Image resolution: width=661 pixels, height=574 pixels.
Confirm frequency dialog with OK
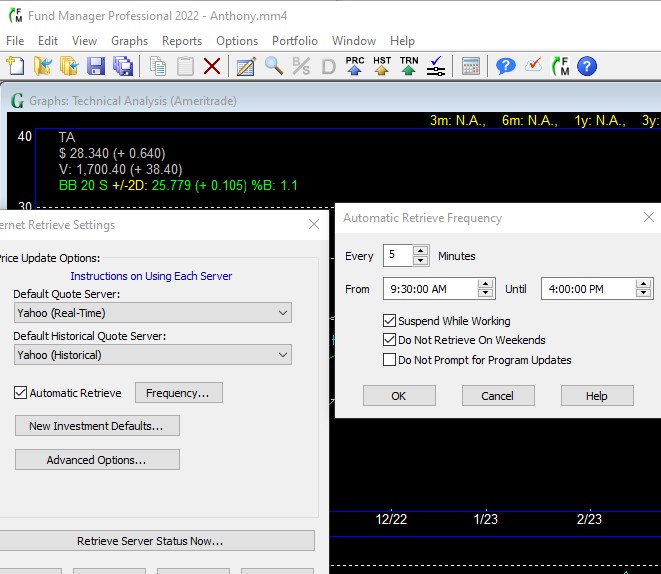pyautogui.click(x=399, y=396)
